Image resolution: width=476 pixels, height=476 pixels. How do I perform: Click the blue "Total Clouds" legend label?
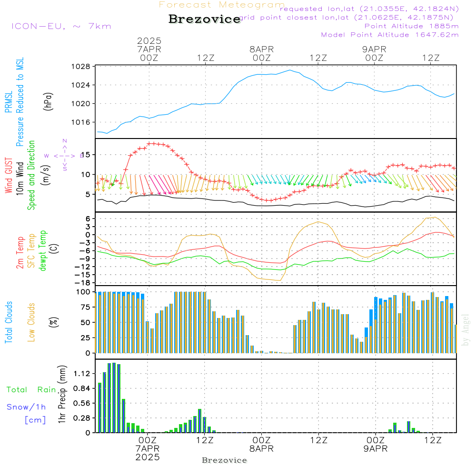(9, 322)
